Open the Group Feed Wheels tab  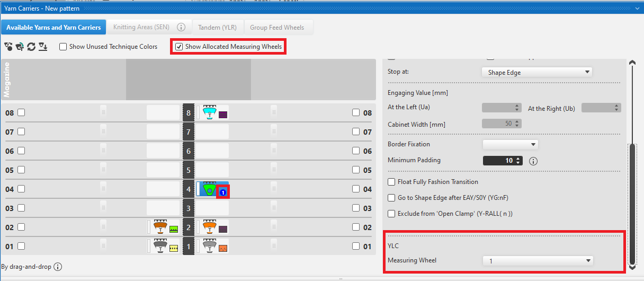point(277,27)
